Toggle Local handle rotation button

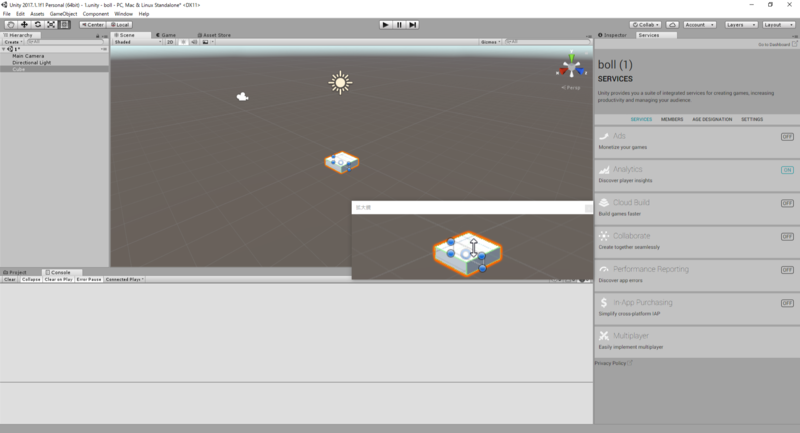click(x=120, y=24)
